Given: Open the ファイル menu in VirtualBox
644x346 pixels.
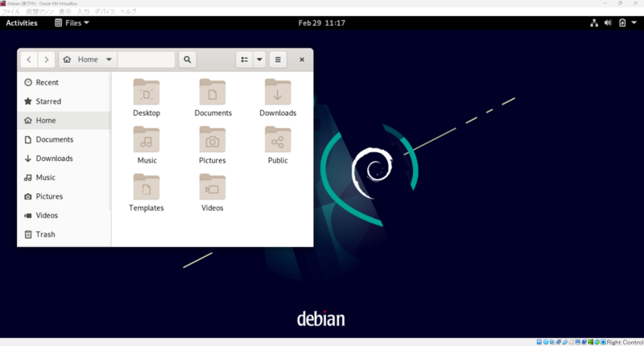Looking at the screenshot, I should click(10, 12).
